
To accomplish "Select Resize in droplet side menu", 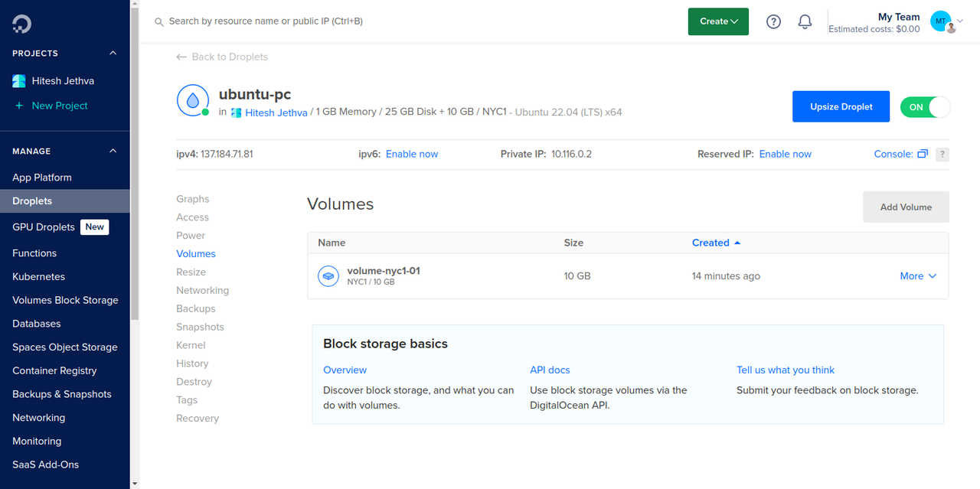I will tap(191, 272).
